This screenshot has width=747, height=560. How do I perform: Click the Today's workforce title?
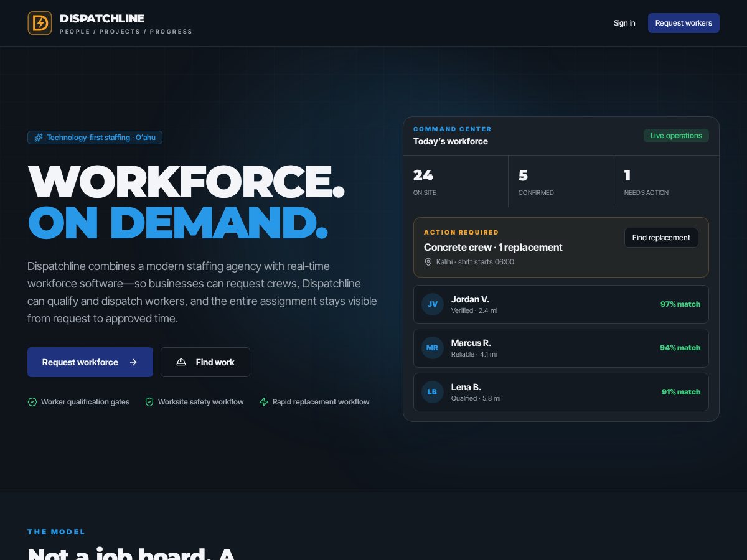click(451, 141)
